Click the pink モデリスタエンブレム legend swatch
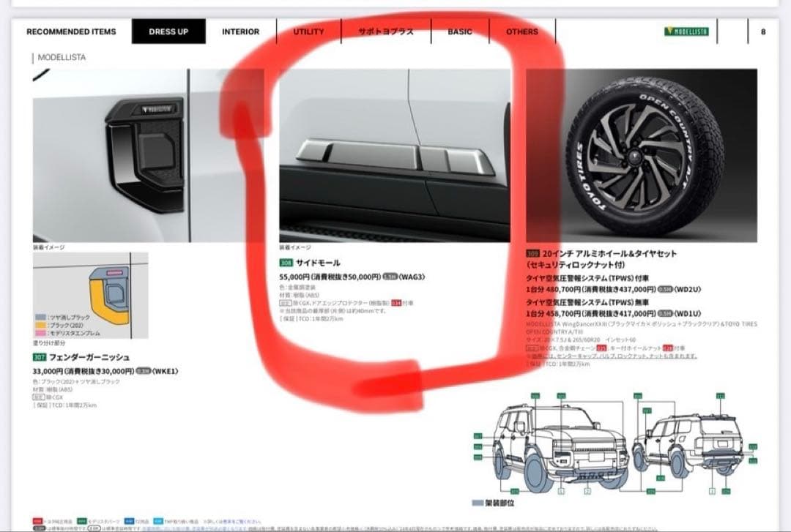Image resolution: width=791 pixels, height=532 pixels. coord(42,334)
